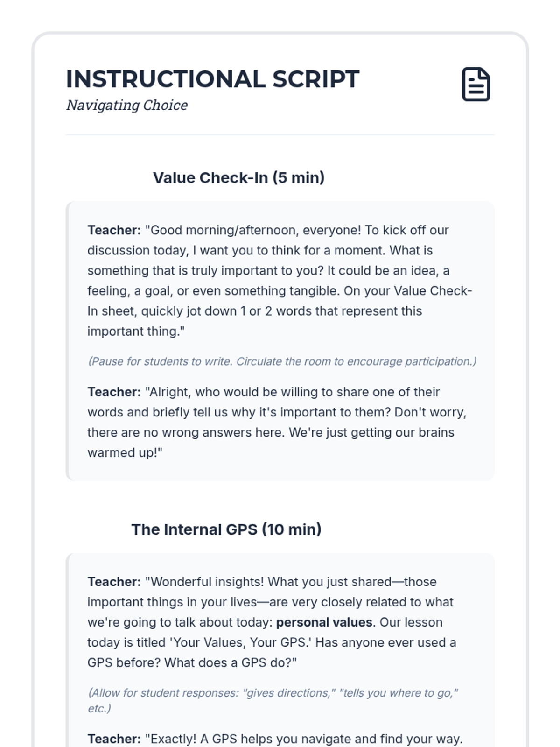
Task: Open The Internal GPS (10 min) heading
Action: pyautogui.click(x=226, y=529)
